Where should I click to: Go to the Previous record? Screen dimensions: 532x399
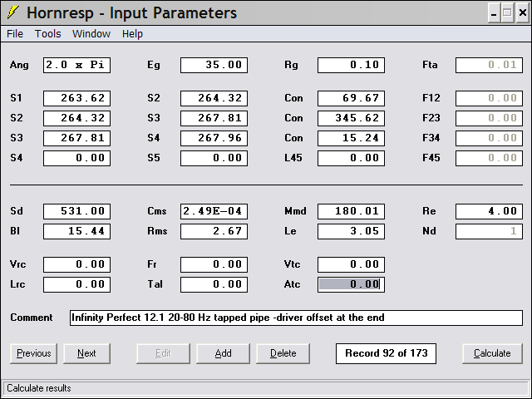[x=33, y=353]
